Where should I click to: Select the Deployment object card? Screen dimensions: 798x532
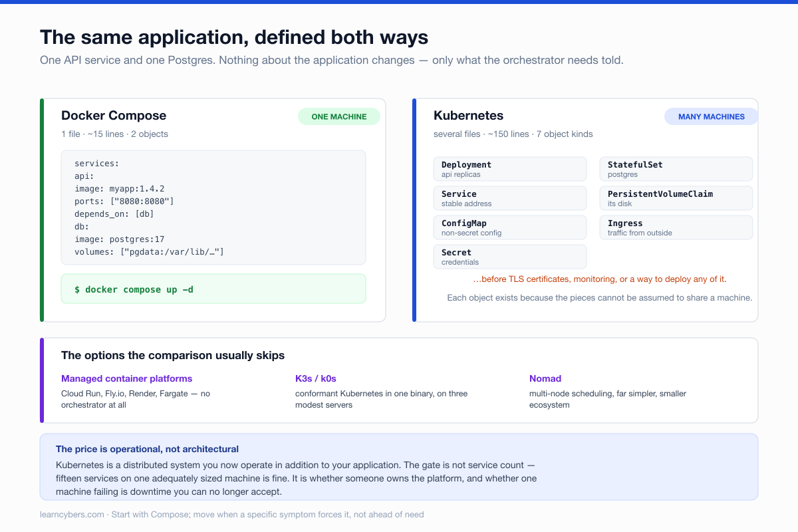(510, 169)
